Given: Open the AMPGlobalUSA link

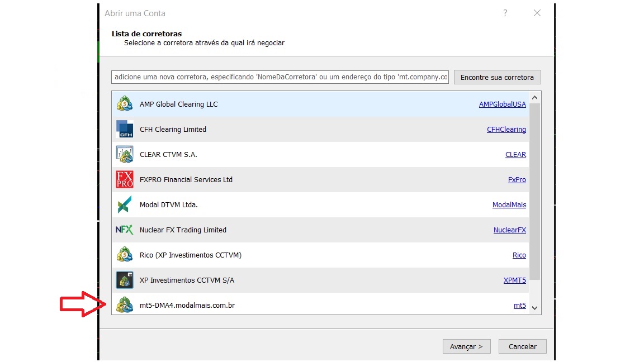Looking at the screenshot, I should click(x=502, y=104).
